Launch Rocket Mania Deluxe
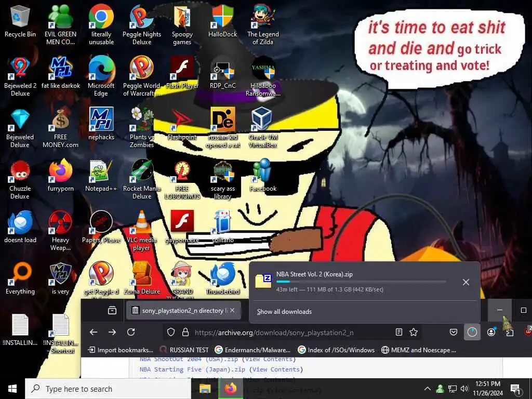 142,179
